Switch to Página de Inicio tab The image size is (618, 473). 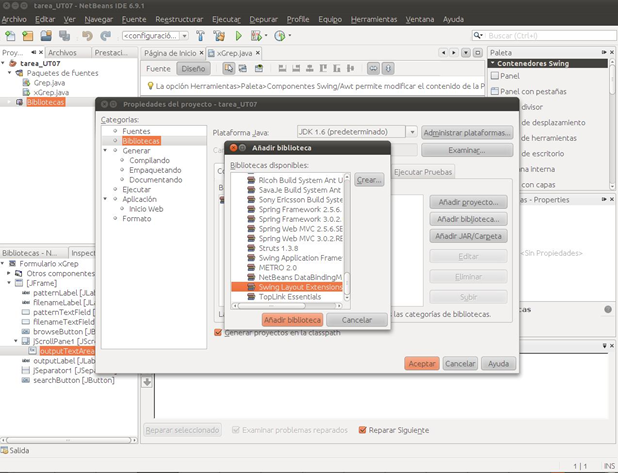pyautogui.click(x=170, y=53)
